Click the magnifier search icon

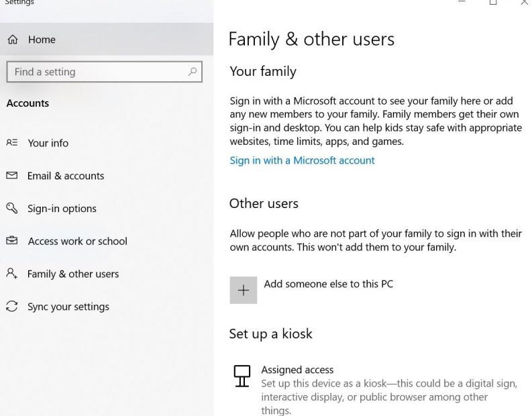pyautogui.click(x=193, y=72)
